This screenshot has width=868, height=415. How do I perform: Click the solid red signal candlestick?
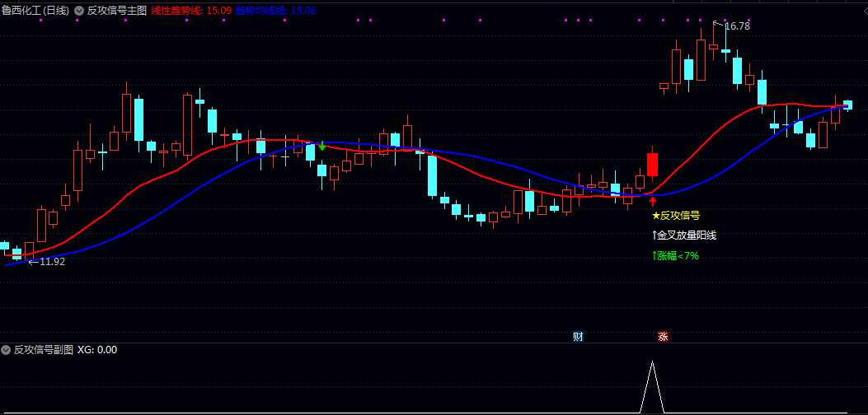click(x=653, y=165)
